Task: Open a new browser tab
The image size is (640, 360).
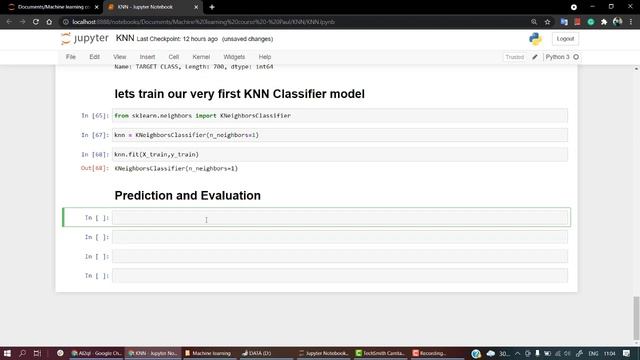Action: 212,7
